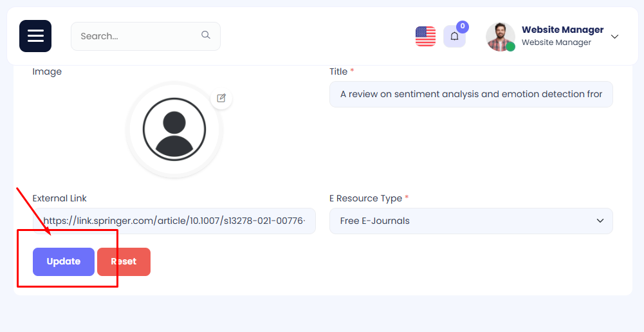Open the hamburger navigation menu

[35, 36]
